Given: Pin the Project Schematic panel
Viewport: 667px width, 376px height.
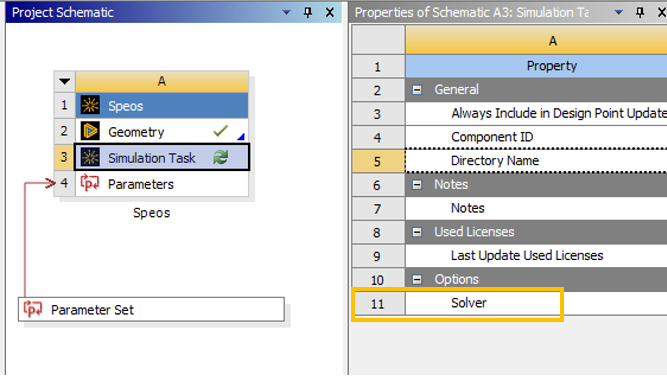Looking at the screenshot, I should tap(308, 12).
